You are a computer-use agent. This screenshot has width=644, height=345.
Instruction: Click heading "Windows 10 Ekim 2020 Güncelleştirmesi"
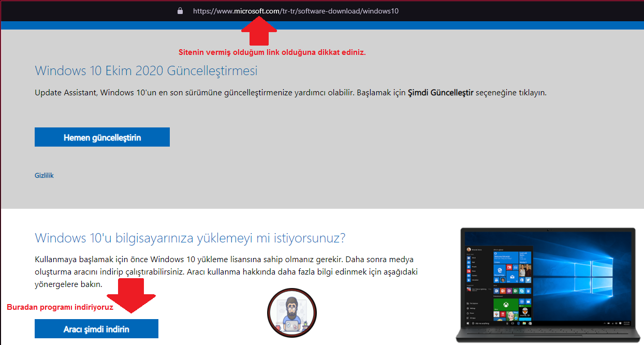[x=146, y=70]
